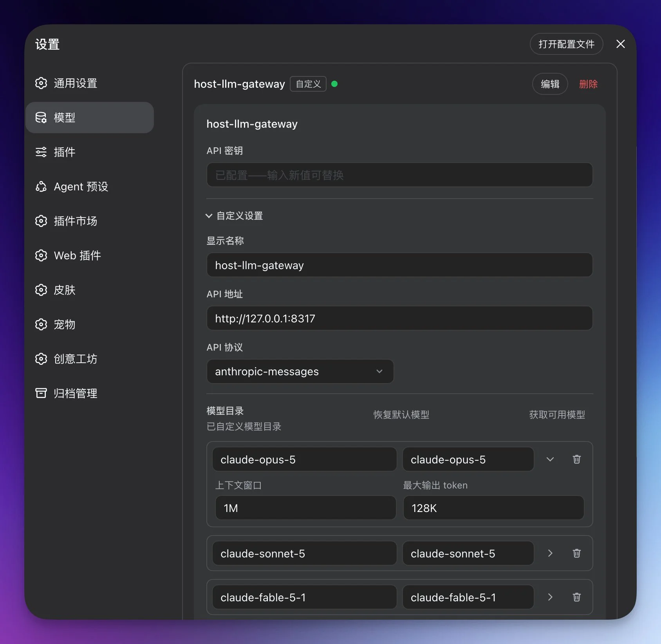
Task: Click the 编辑 button for host-llm-gateway
Action: 550,84
